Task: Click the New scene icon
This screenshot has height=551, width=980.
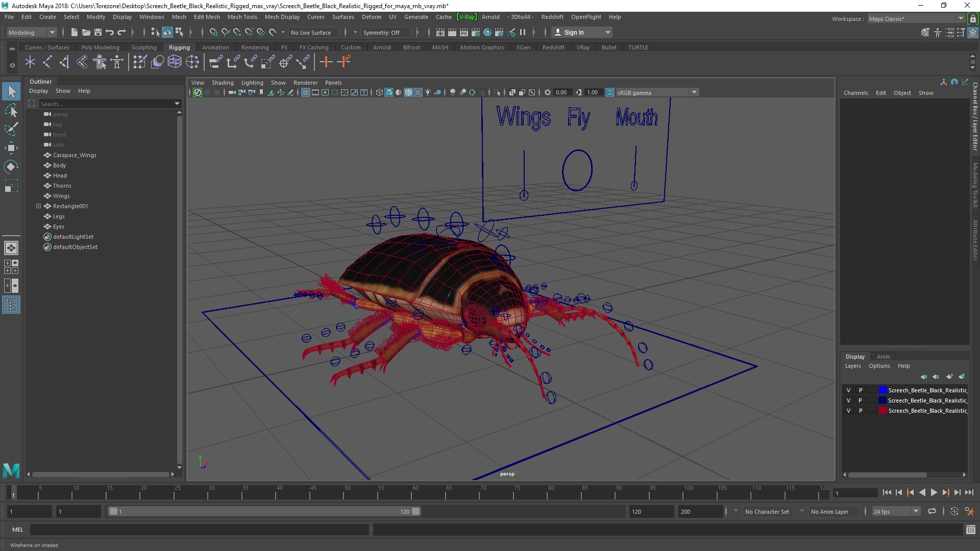Action: [75, 32]
